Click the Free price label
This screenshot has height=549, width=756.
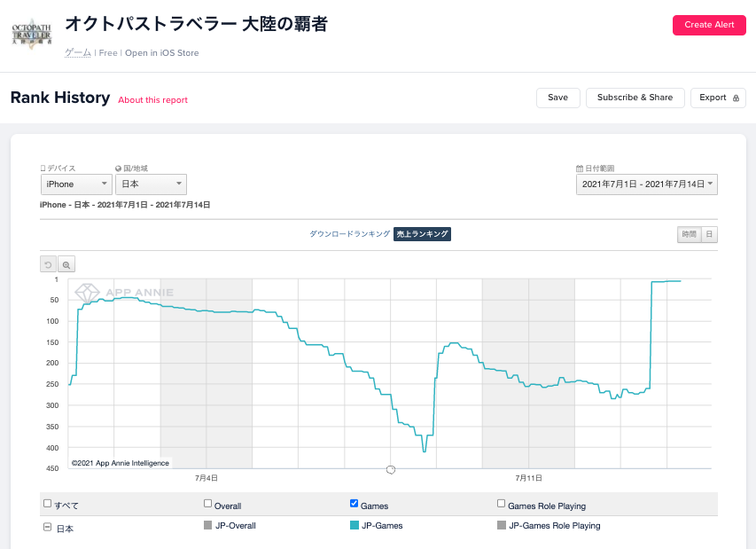[108, 53]
